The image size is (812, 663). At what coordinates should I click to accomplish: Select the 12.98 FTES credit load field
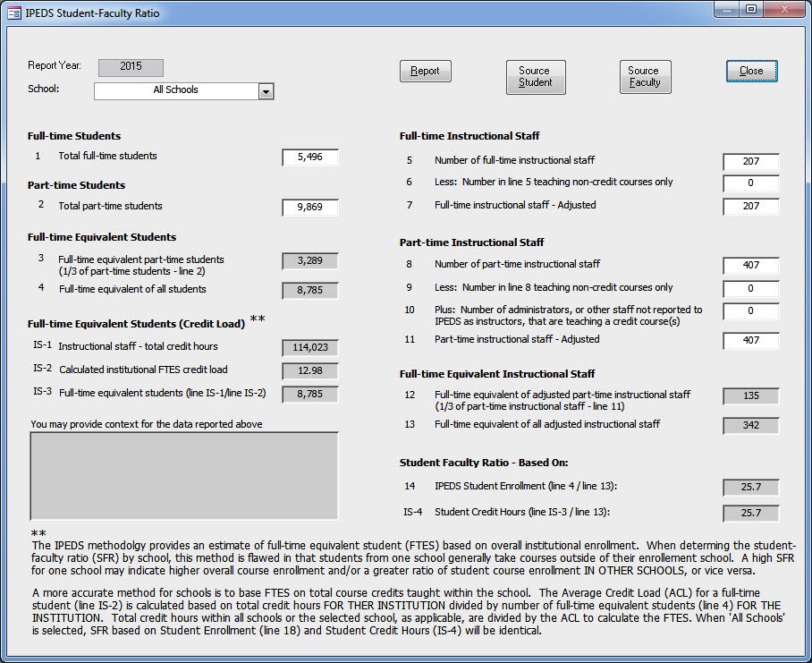pyautogui.click(x=309, y=370)
